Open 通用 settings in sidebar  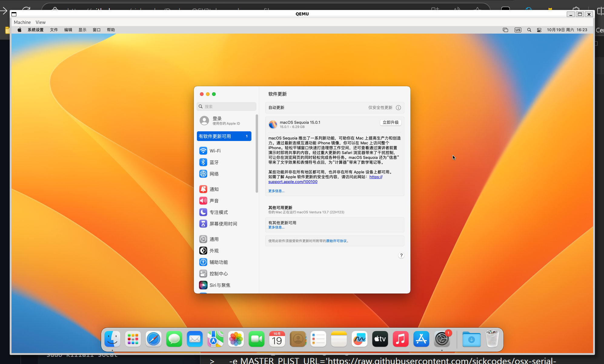[x=224, y=239]
